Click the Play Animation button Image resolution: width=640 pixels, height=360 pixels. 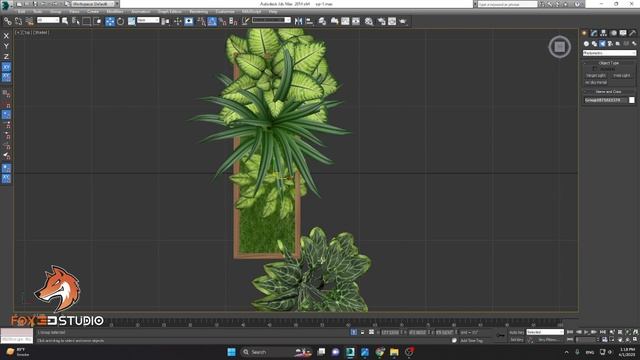(587, 332)
